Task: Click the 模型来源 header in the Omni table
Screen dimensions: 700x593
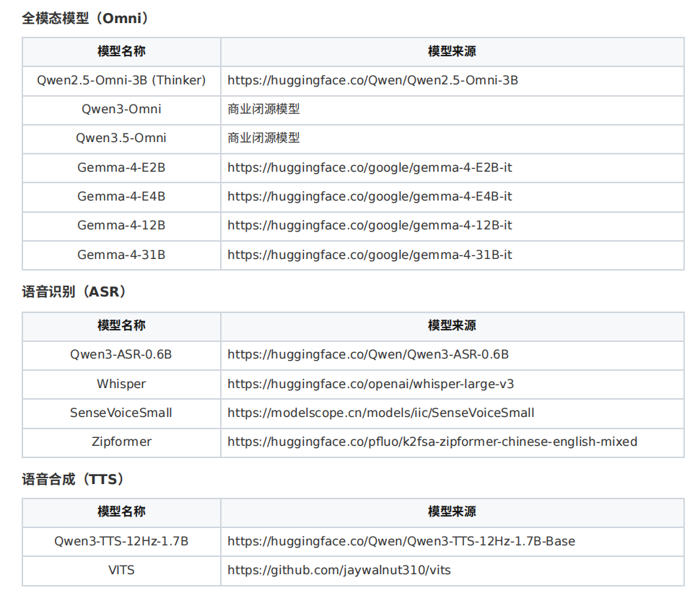Action: tap(452, 52)
